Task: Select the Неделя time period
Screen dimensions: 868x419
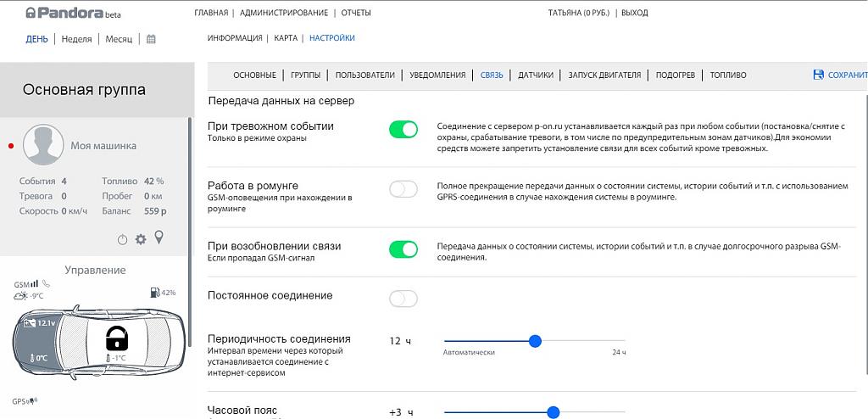Action: 76,39
